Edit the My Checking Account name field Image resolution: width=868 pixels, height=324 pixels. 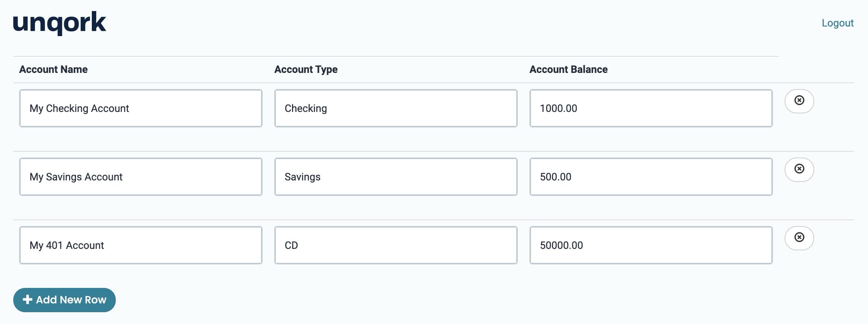[141, 108]
